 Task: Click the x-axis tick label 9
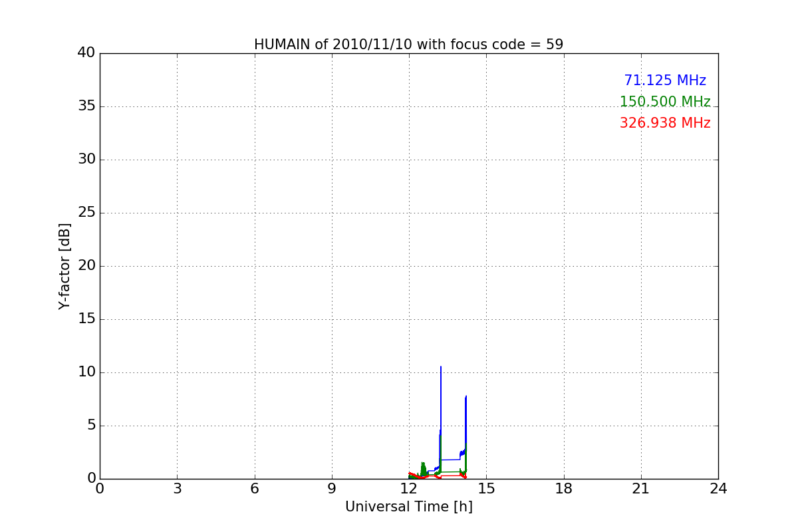(332, 489)
